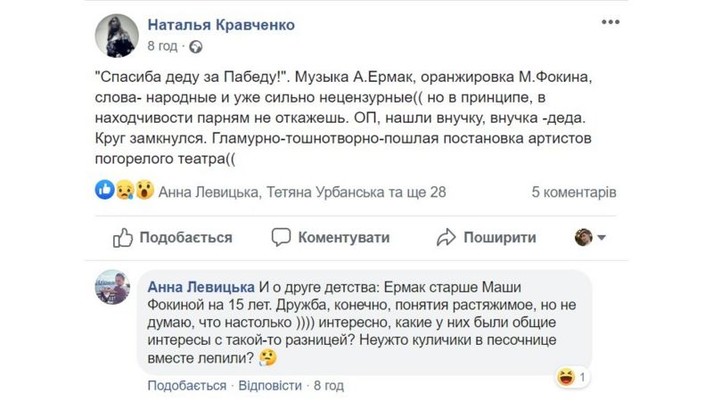Click the wow face reaction icon
The width and height of the screenshot is (713, 401).
(144, 189)
